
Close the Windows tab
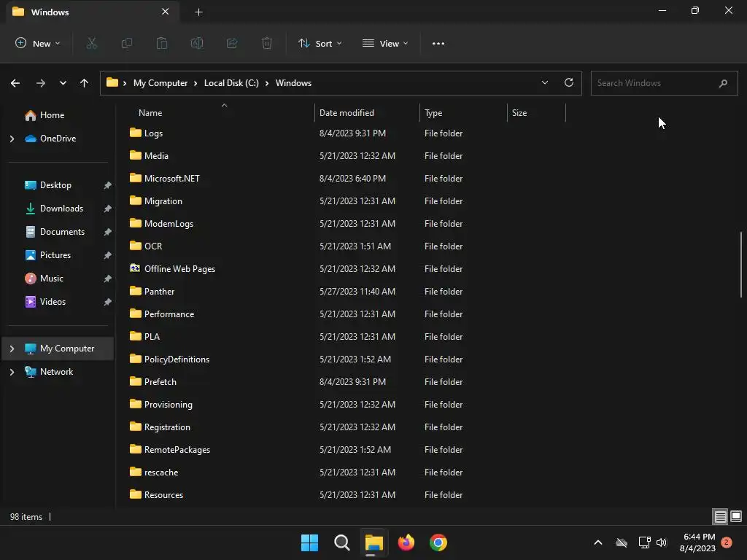pos(166,12)
